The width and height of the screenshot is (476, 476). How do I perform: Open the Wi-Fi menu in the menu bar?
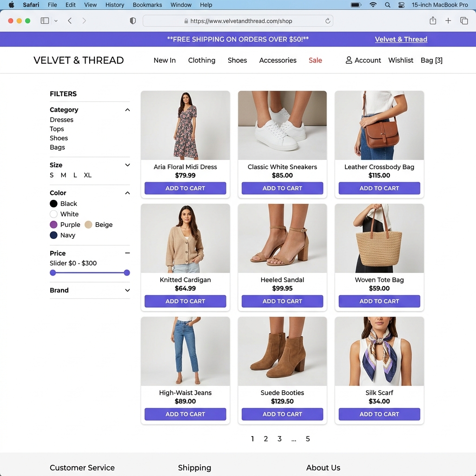[x=373, y=5]
